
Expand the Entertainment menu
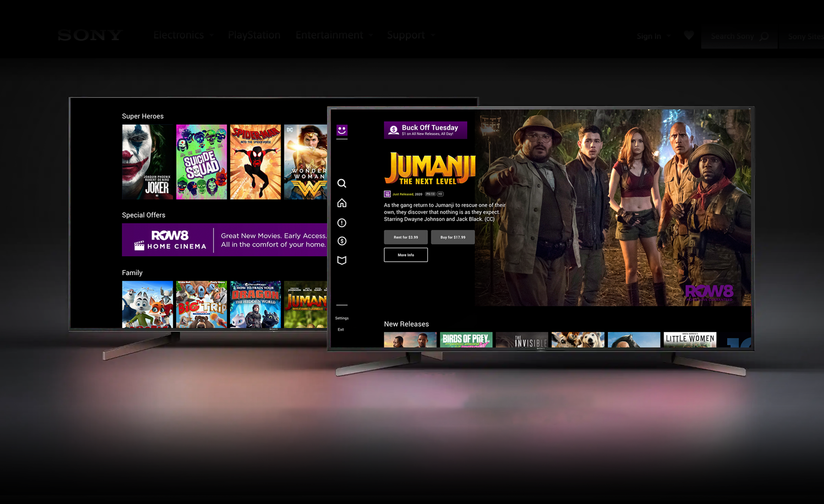[x=334, y=35]
